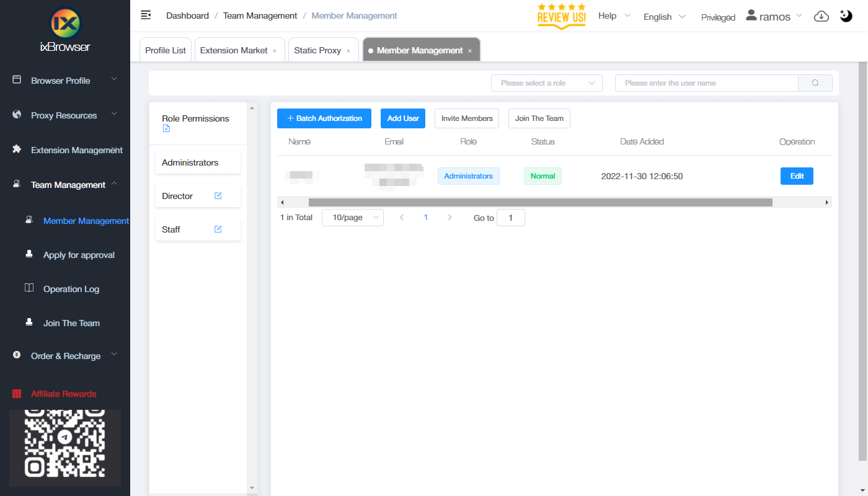Click the Batch Authorization button

point(324,118)
